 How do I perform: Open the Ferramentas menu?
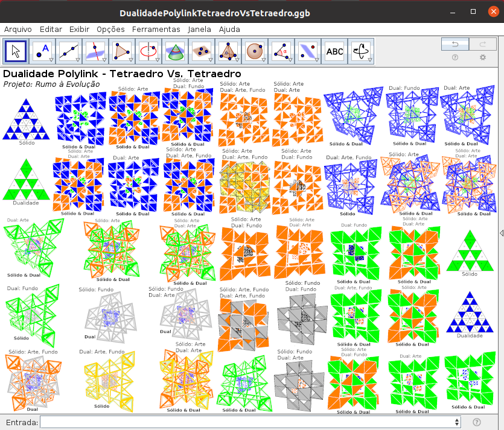(x=156, y=29)
